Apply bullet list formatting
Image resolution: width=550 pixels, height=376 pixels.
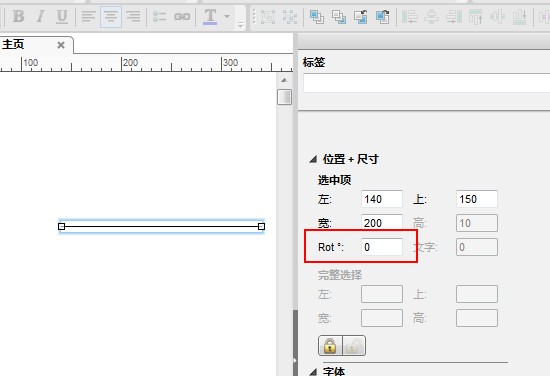159,16
